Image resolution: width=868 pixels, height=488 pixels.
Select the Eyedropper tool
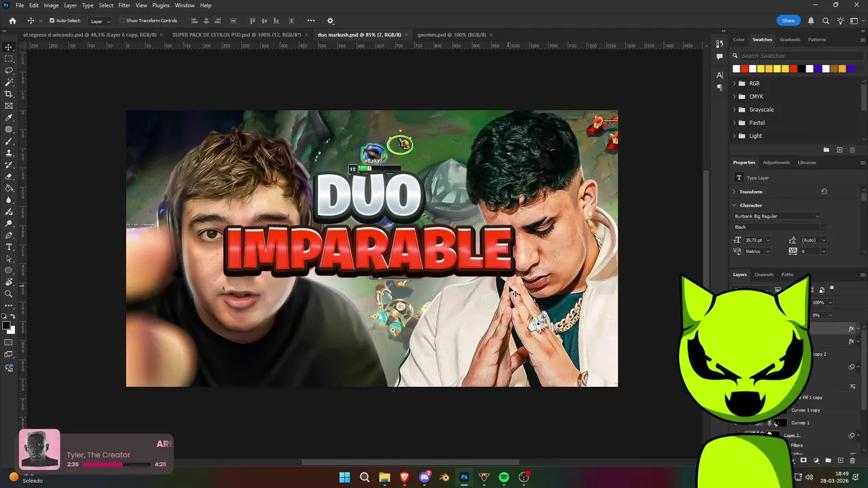point(9,118)
